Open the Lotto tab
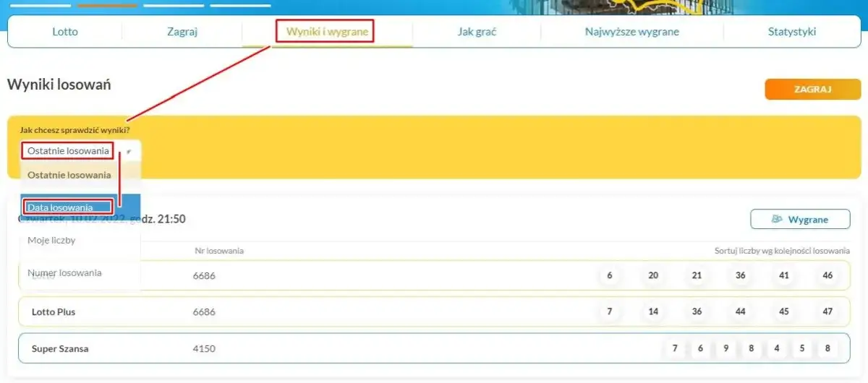The width and height of the screenshot is (868, 383). tap(65, 32)
